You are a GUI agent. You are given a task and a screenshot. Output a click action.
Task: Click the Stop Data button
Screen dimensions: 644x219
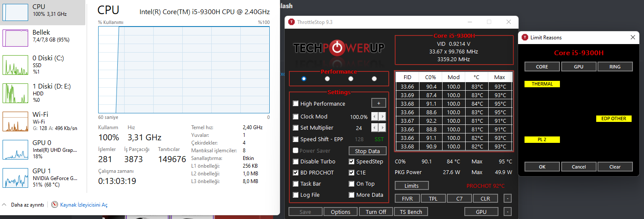367,151
